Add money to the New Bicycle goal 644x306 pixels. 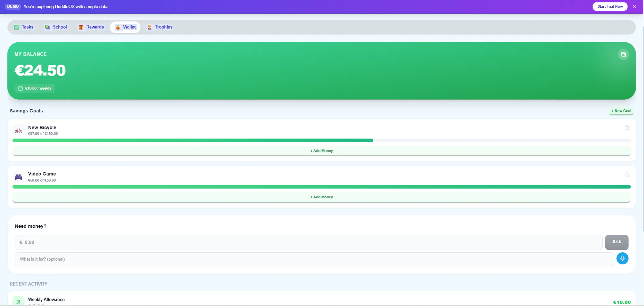tap(321, 151)
